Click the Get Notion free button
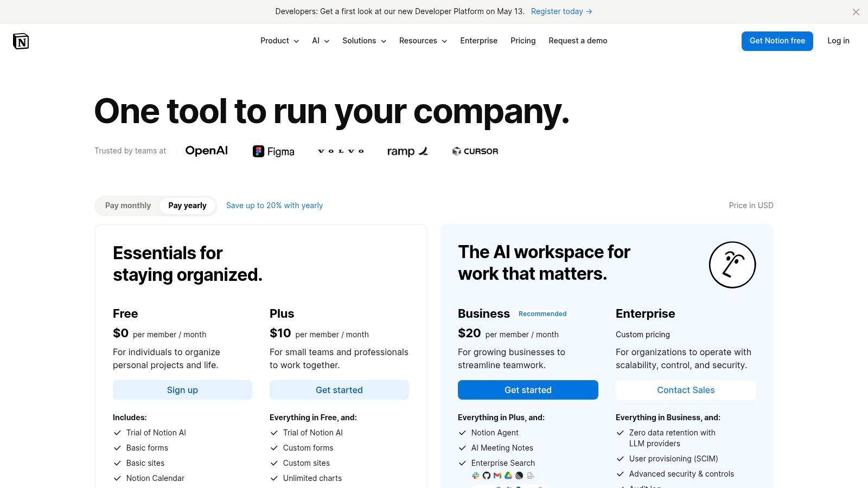The height and width of the screenshot is (488, 868). click(777, 41)
